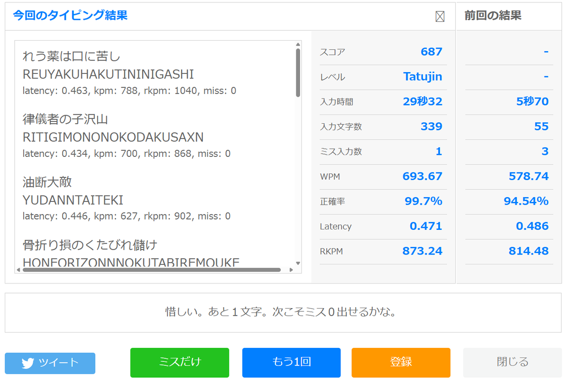Click the 登録 orange button

click(x=401, y=363)
